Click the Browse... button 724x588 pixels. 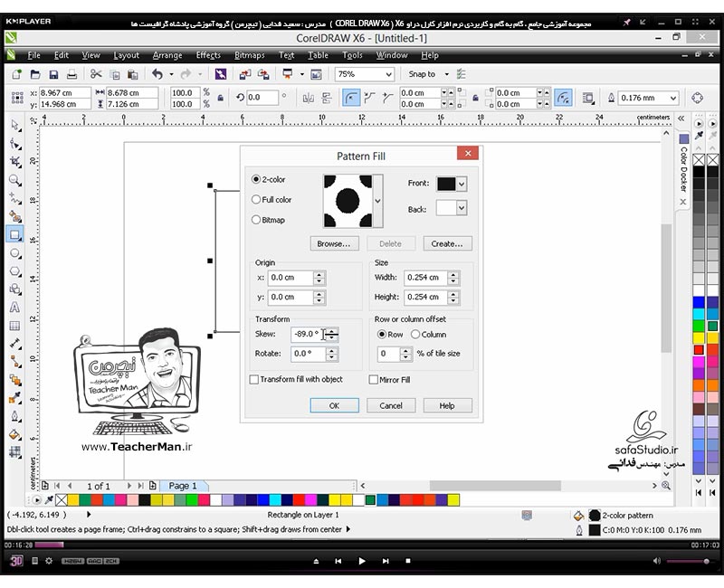coord(333,243)
